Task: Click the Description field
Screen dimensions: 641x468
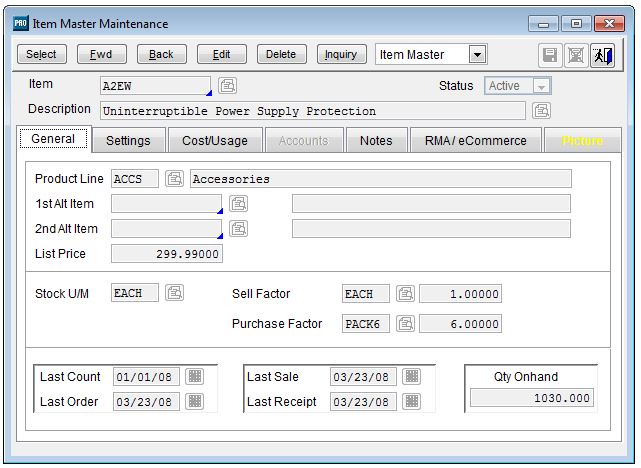Action: [x=313, y=111]
